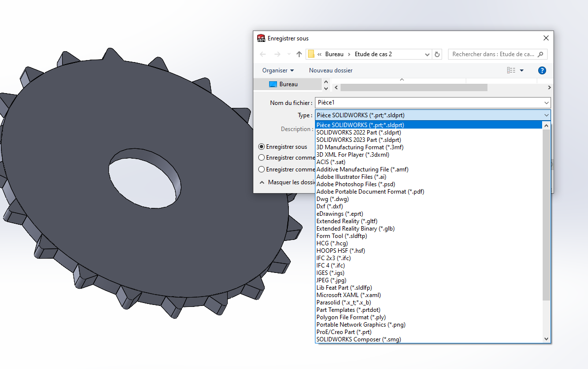Open the help question mark
This screenshot has width=588, height=369.
click(x=542, y=70)
